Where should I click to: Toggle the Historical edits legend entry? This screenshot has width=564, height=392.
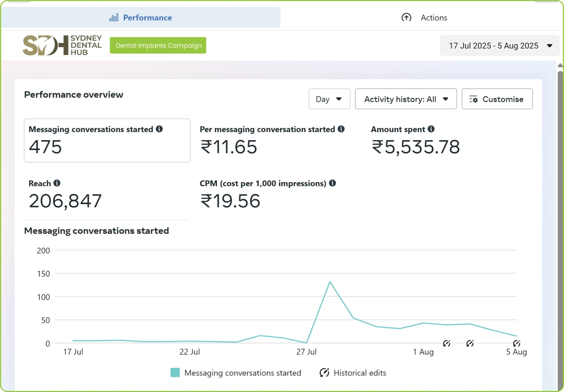(x=353, y=373)
